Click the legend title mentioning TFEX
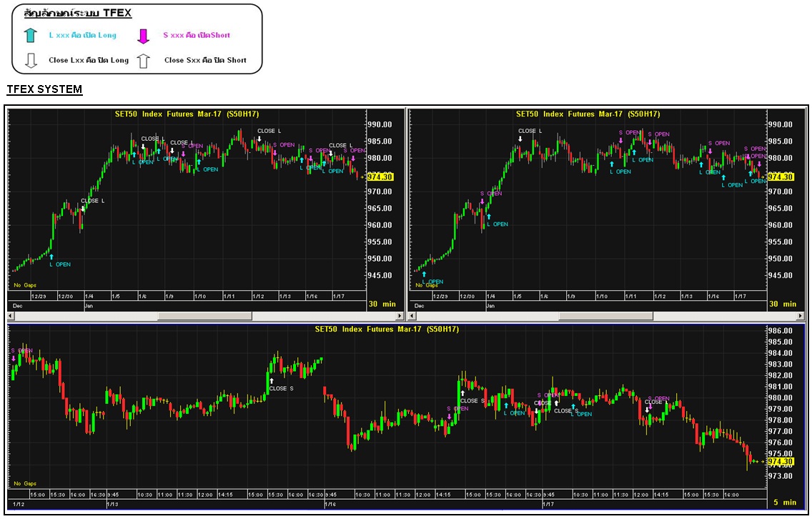The width and height of the screenshot is (812, 519). point(78,13)
